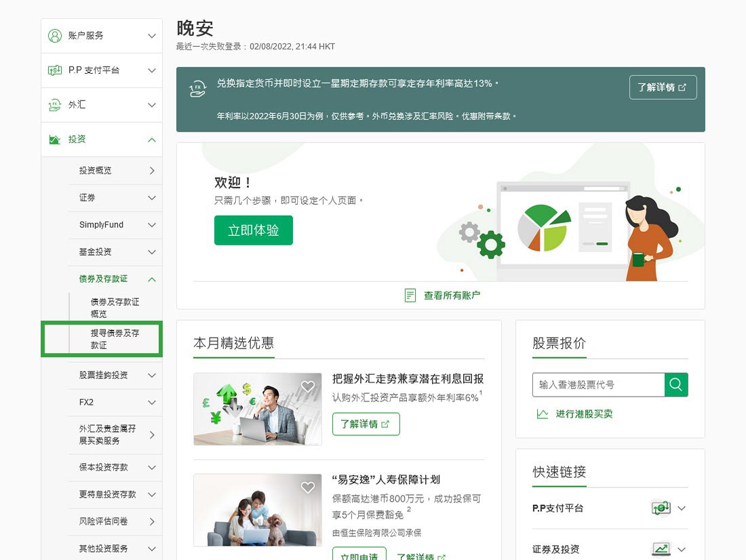746x560 pixels.
Task: Click the 股票报价 section heading
Action: 559,343
